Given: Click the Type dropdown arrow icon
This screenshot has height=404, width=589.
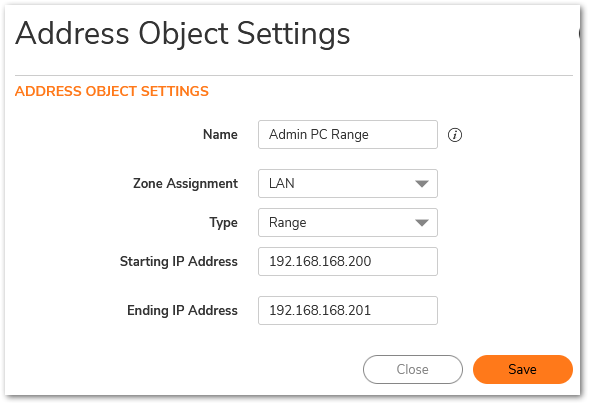Looking at the screenshot, I should click(422, 223).
